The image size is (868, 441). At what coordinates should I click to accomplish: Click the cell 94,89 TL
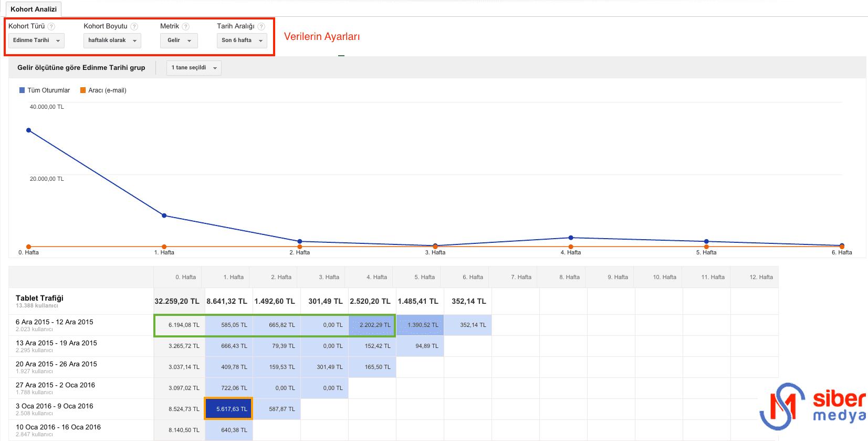[420, 346]
